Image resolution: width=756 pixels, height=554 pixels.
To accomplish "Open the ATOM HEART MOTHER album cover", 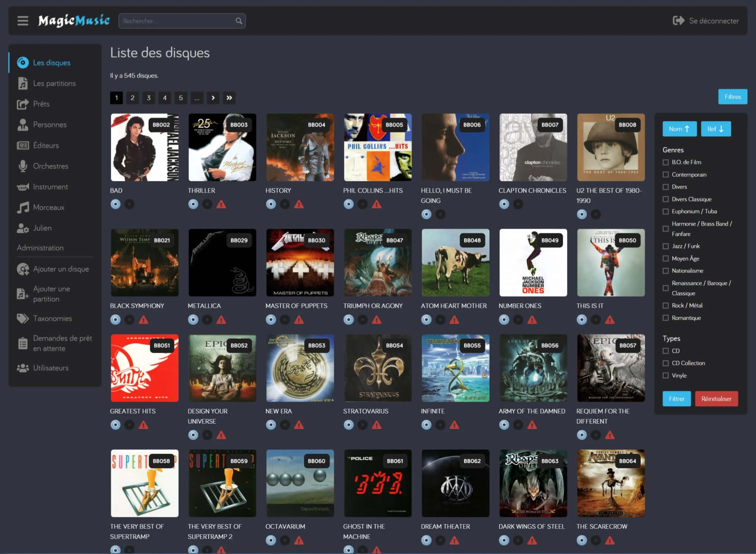I will (x=455, y=263).
